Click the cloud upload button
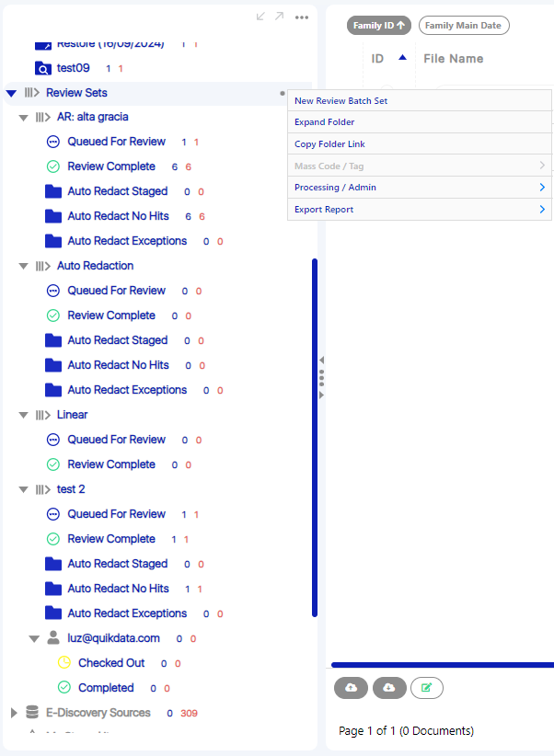This screenshot has height=756, width=554. (351, 688)
